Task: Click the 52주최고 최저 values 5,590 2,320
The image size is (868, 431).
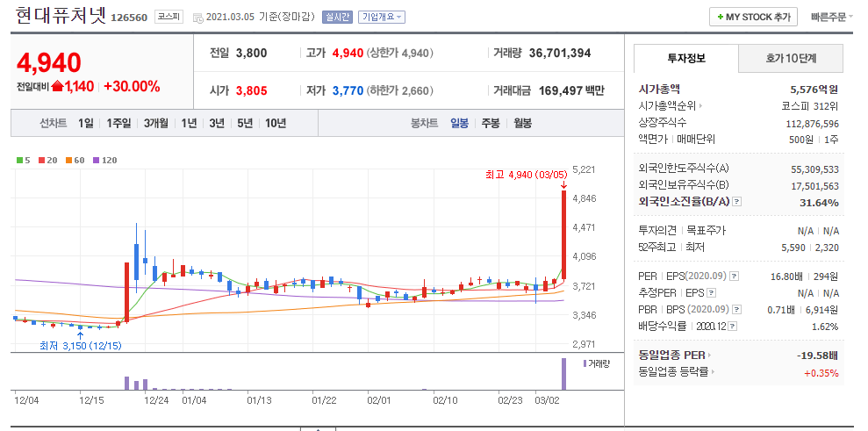Action: 810,248
